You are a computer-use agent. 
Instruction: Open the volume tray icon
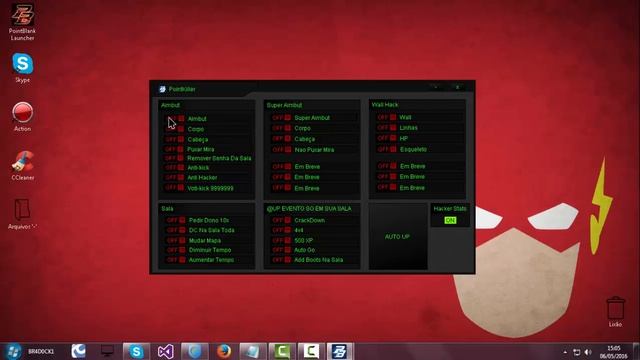[x=588, y=352]
